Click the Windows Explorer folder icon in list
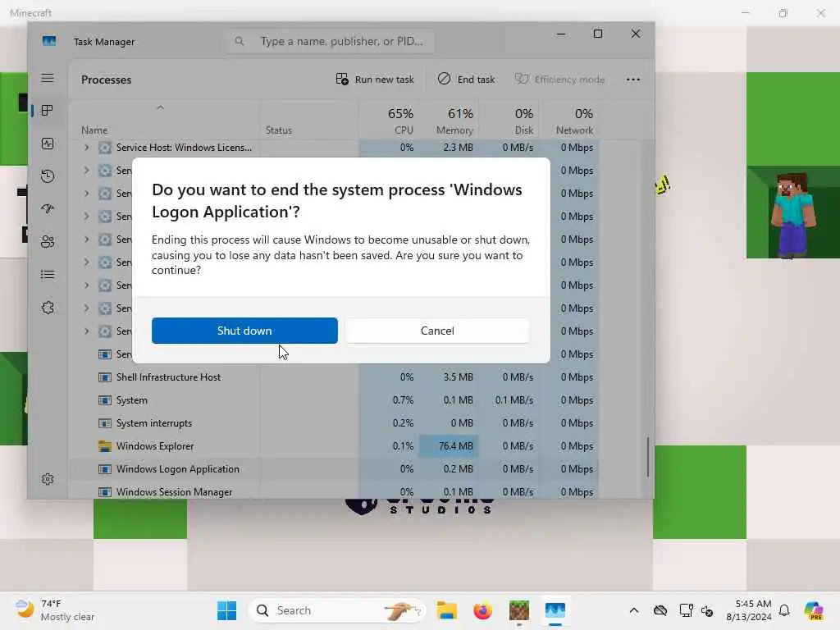Screen dimensions: 840x630 pos(105,446)
